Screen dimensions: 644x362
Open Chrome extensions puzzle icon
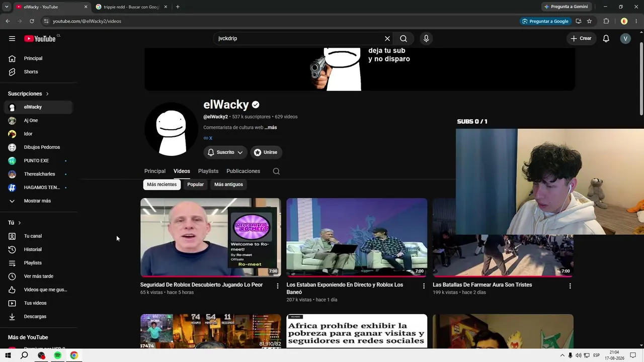point(606,21)
